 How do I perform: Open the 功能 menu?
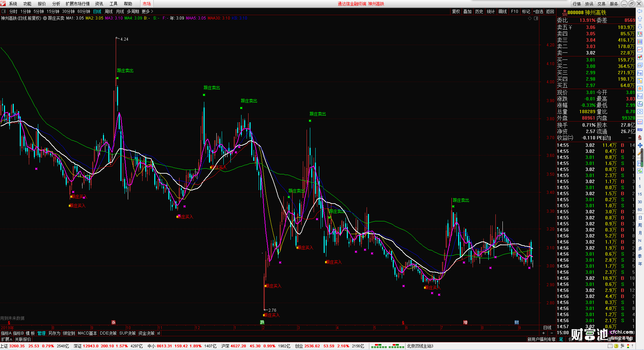[x=28, y=4]
